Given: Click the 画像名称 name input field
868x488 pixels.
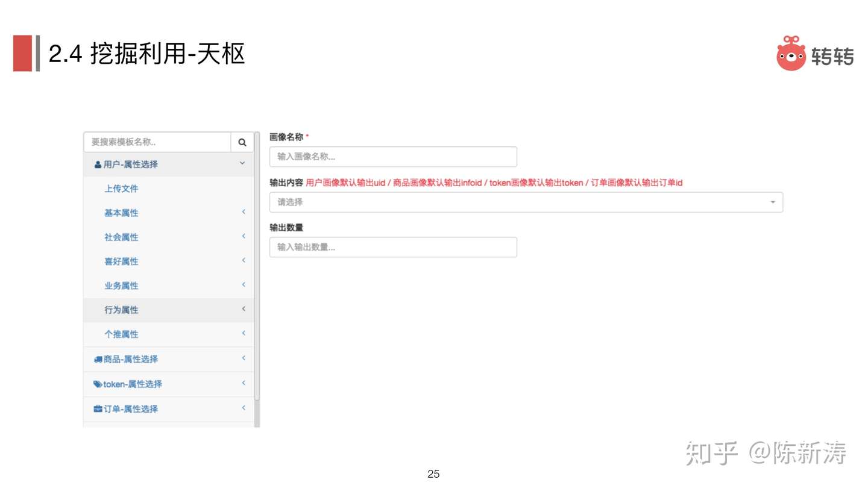Looking at the screenshot, I should tap(392, 156).
